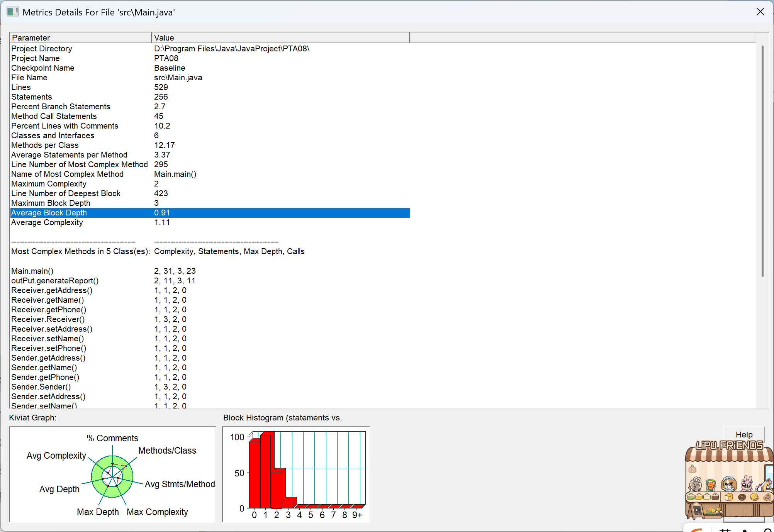Click the Open sign on the bakery stall
This screenshot has width=774, height=532.
pyautogui.click(x=692, y=469)
